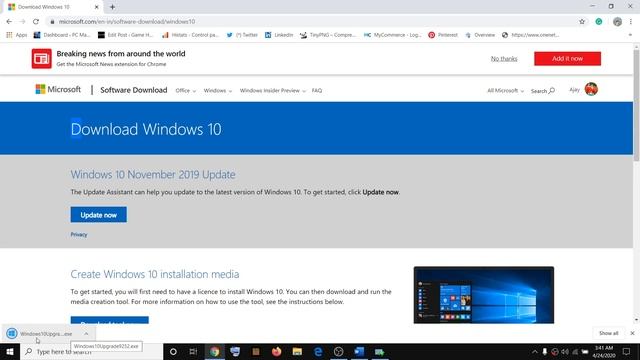
Task: Open the LinkedIn bookmark
Action: coord(279,35)
